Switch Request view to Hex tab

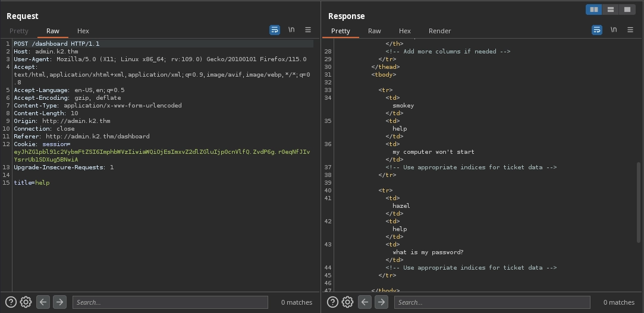tap(83, 31)
